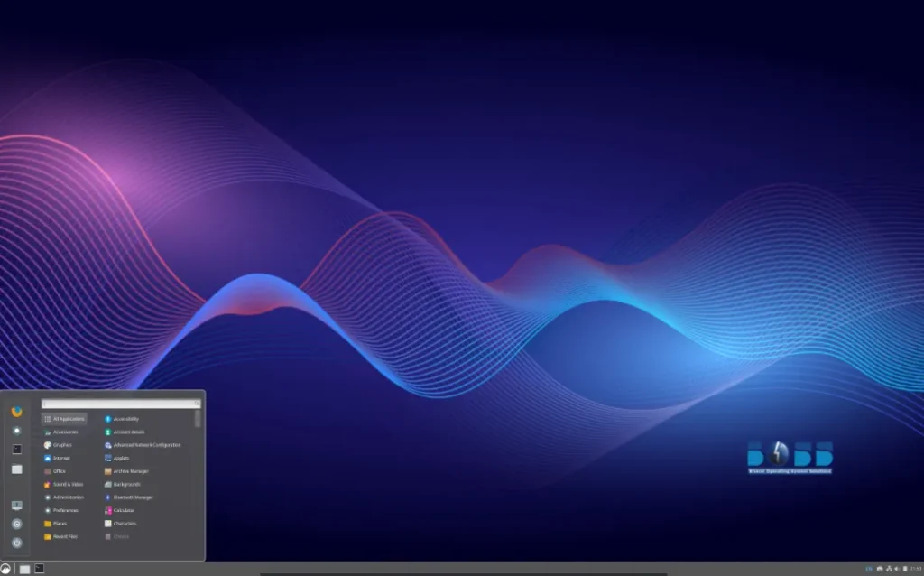The height and width of the screenshot is (576, 924).
Task: Lock the screen using the sidebar lock icon
Action: (16, 506)
